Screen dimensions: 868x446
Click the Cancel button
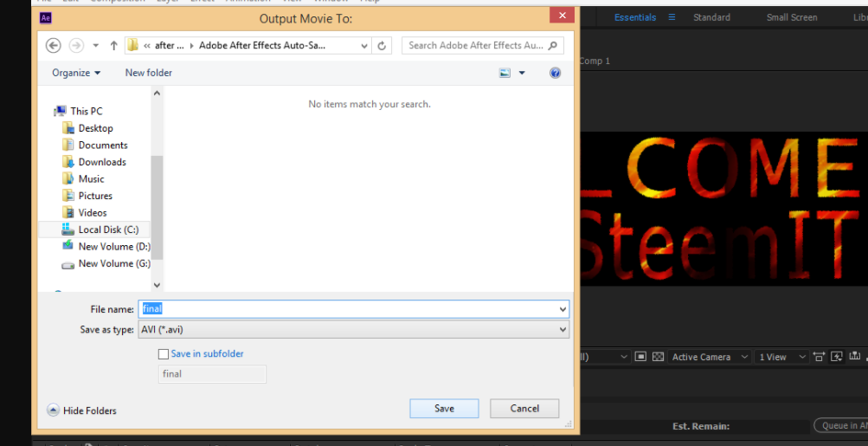pyautogui.click(x=524, y=408)
